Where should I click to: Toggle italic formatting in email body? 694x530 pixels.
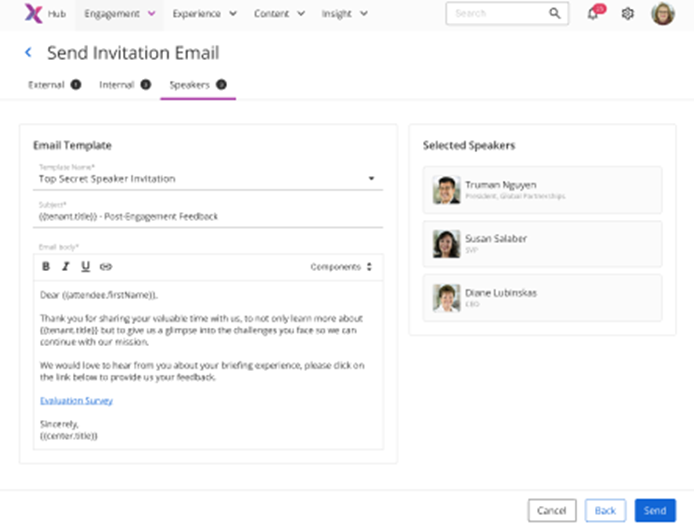[x=66, y=267]
